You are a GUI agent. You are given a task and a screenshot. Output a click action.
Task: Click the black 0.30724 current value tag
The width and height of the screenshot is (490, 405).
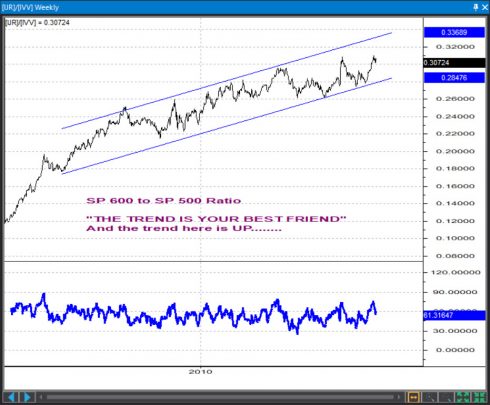tap(454, 63)
